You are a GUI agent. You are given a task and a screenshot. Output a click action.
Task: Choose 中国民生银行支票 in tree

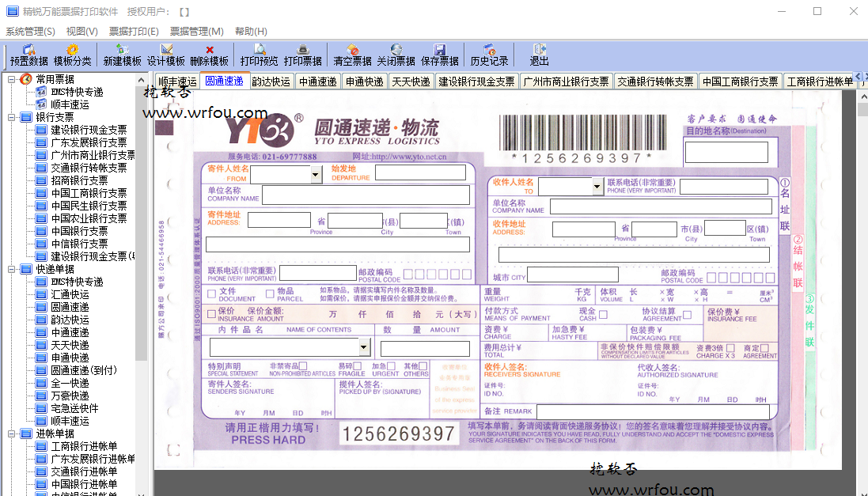coord(89,206)
